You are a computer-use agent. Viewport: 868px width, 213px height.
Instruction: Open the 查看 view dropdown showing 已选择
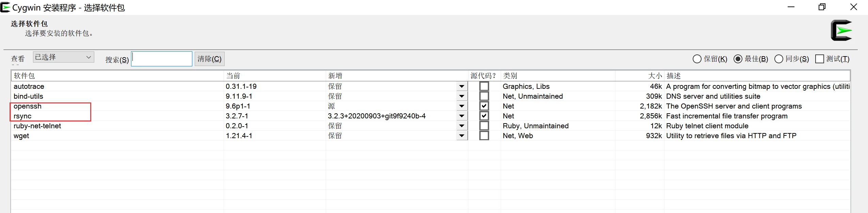coord(63,57)
